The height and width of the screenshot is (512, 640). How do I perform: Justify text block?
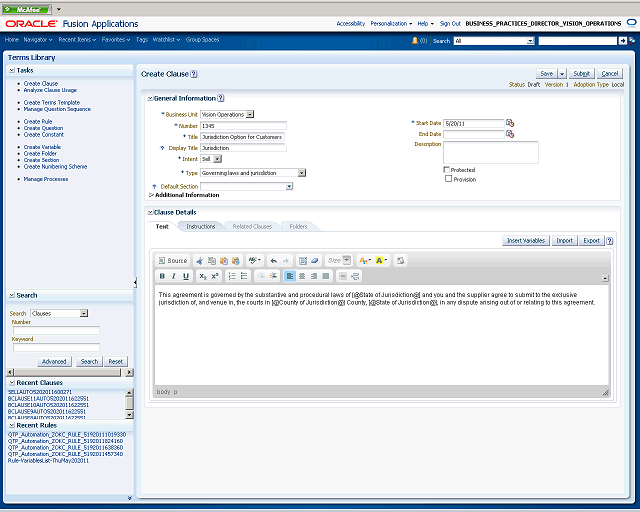coord(325,276)
